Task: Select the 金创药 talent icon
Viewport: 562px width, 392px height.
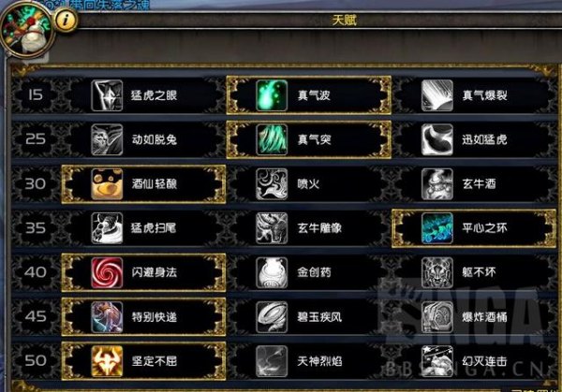Action: (x=272, y=272)
